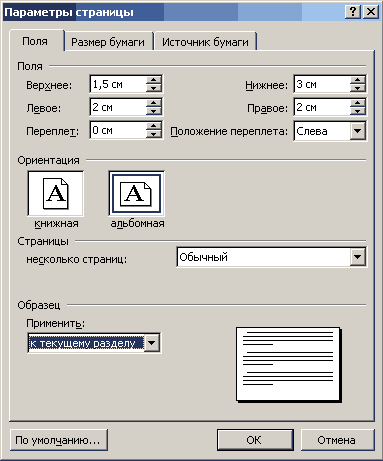Open the Положение переплета dropdown
383x461 pixels.
[358, 131]
